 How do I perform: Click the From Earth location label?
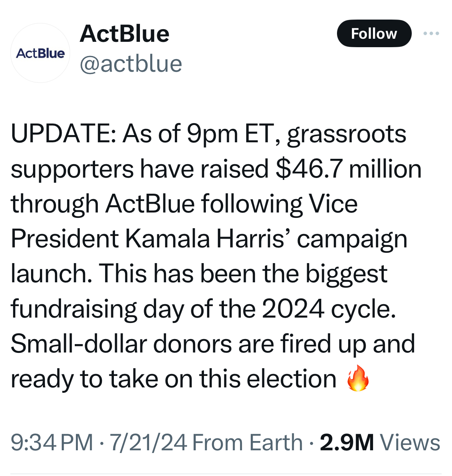(x=248, y=442)
